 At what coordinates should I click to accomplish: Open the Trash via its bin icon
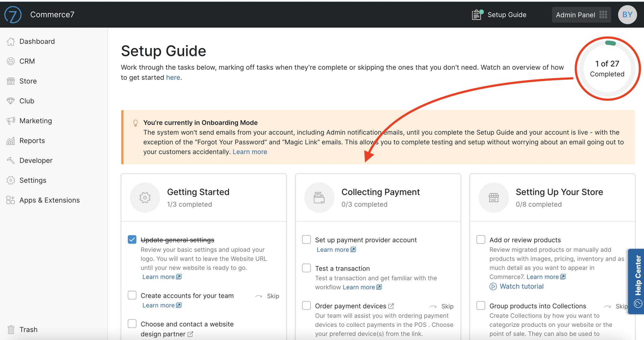click(x=11, y=329)
